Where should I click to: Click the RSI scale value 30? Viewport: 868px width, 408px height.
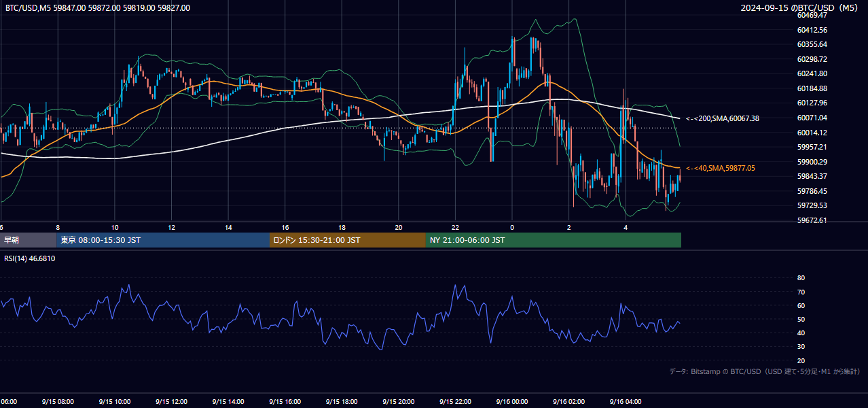pos(801,347)
